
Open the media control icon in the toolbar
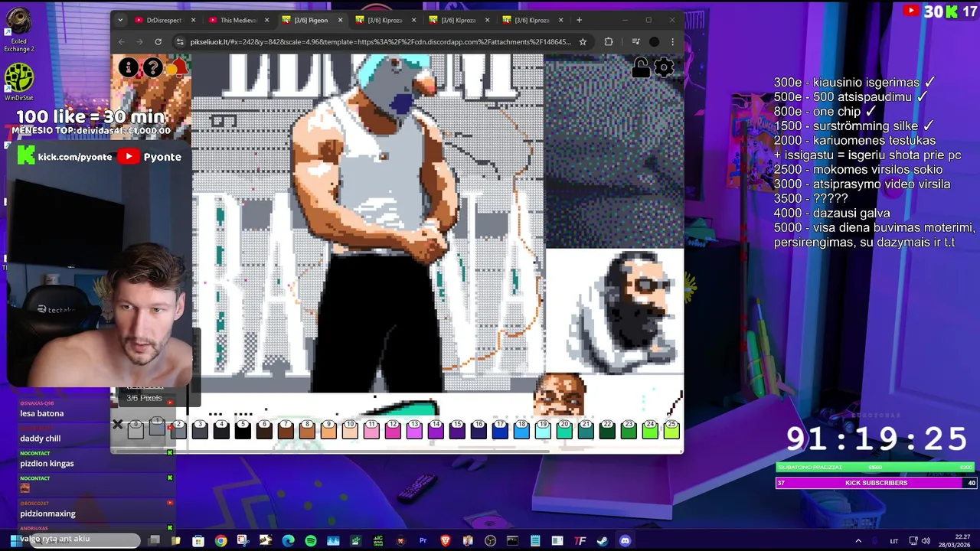[635, 42]
